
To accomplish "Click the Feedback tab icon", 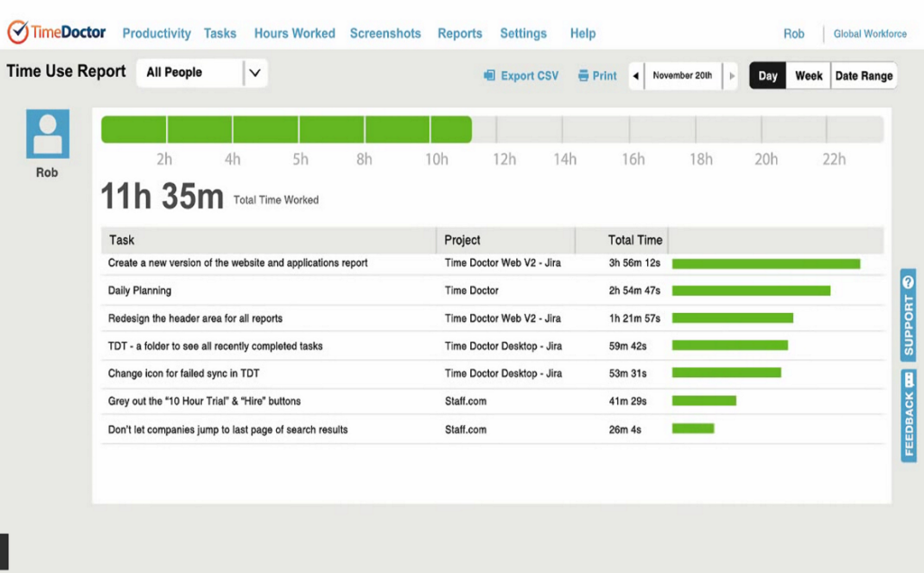I will [909, 378].
